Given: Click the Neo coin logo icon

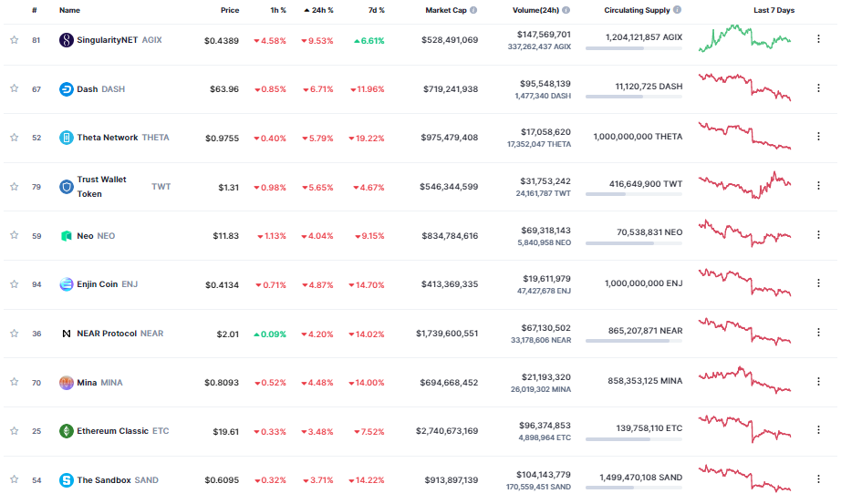Looking at the screenshot, I should 66,236.
